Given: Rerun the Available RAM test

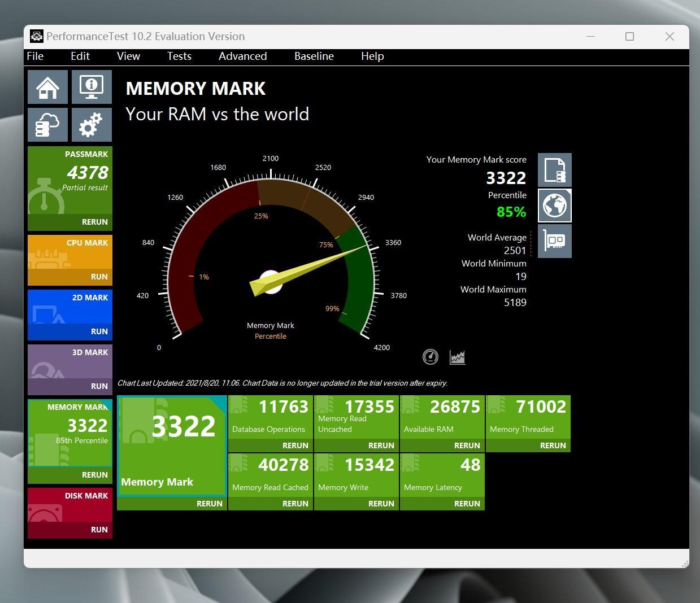Looking at the screenshot, I should [442, 445].
